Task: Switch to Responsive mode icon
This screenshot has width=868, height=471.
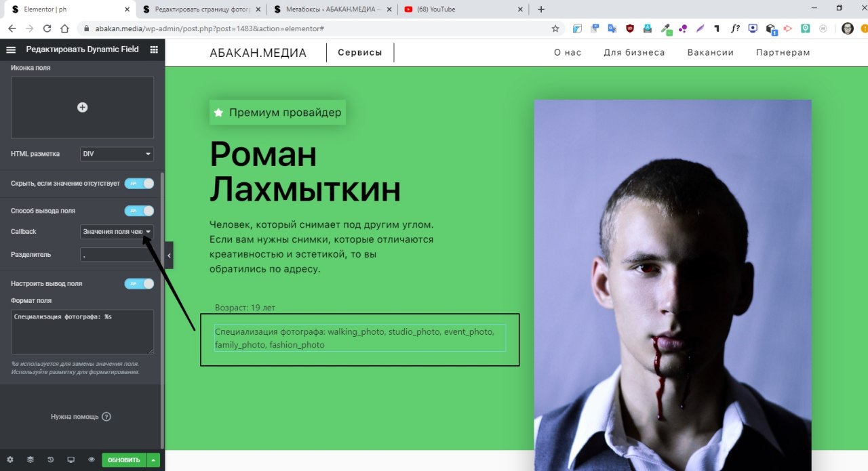Action: 71,459
